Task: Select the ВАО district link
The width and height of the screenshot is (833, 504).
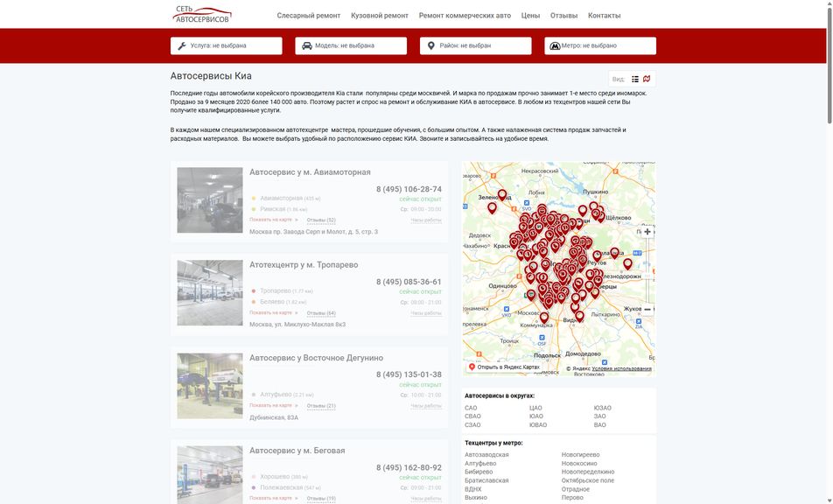Action: point(599,425)
